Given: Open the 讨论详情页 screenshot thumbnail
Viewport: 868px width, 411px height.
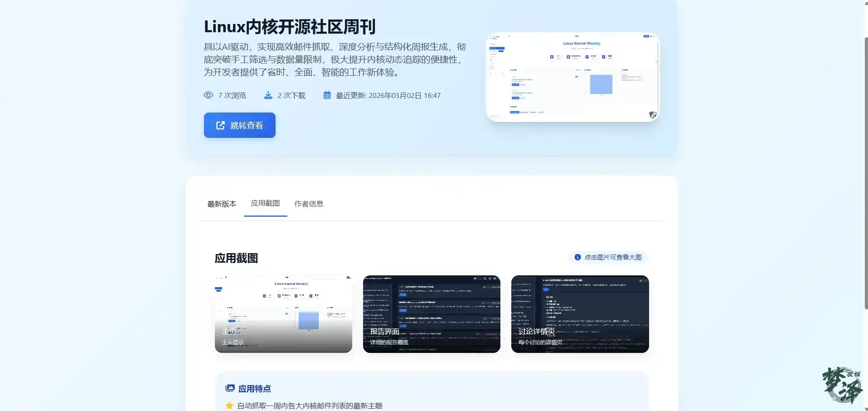Looking at the screenshot, I should 580,314.
